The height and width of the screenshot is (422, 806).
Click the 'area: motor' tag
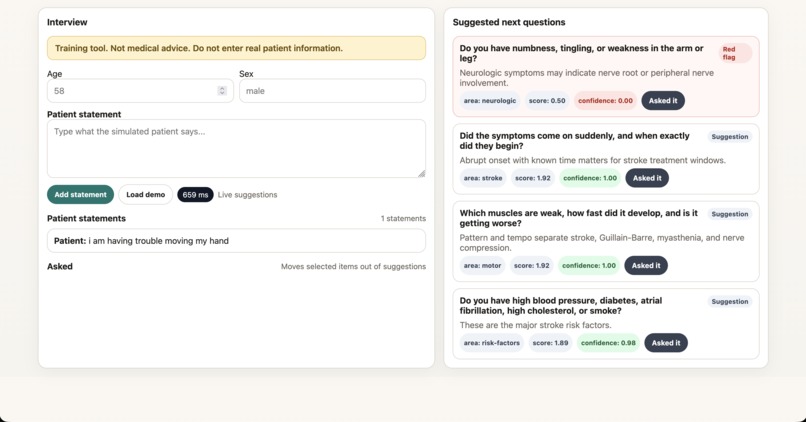click(482, 265)
